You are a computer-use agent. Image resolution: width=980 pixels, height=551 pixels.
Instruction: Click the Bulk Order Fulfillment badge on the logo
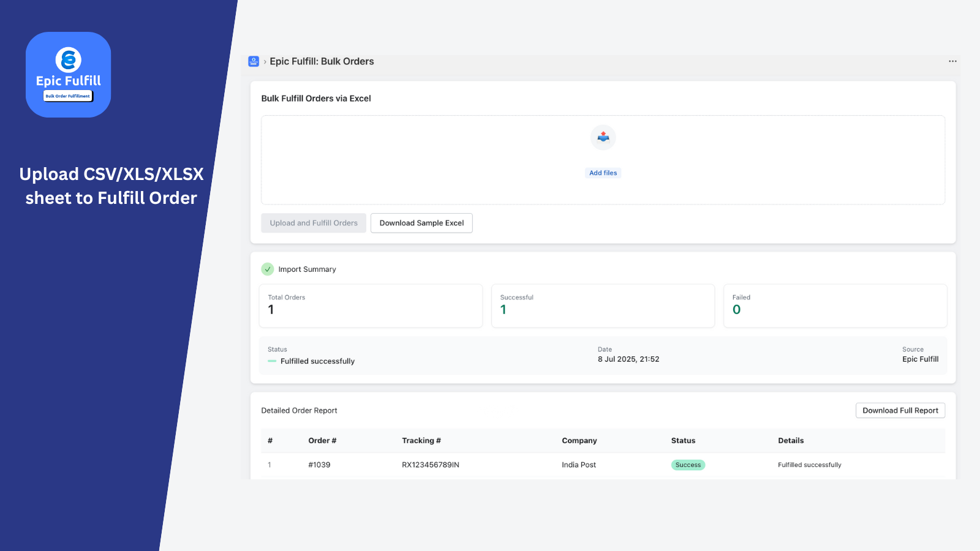pyautogui.click(x=67, y=96)
